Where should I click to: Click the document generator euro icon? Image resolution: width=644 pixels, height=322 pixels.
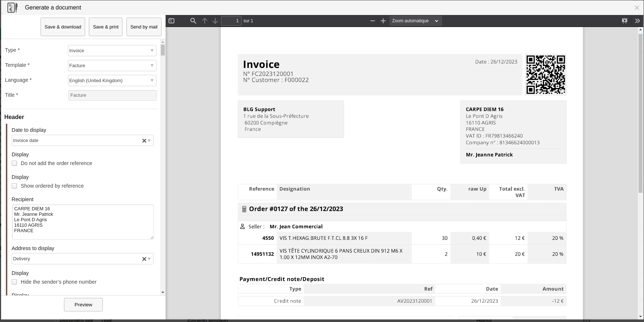point(12,8)
